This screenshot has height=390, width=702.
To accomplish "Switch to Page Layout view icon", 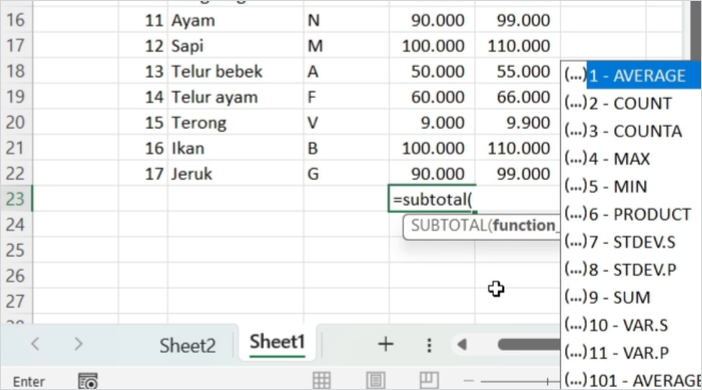I will coord(375,380).
